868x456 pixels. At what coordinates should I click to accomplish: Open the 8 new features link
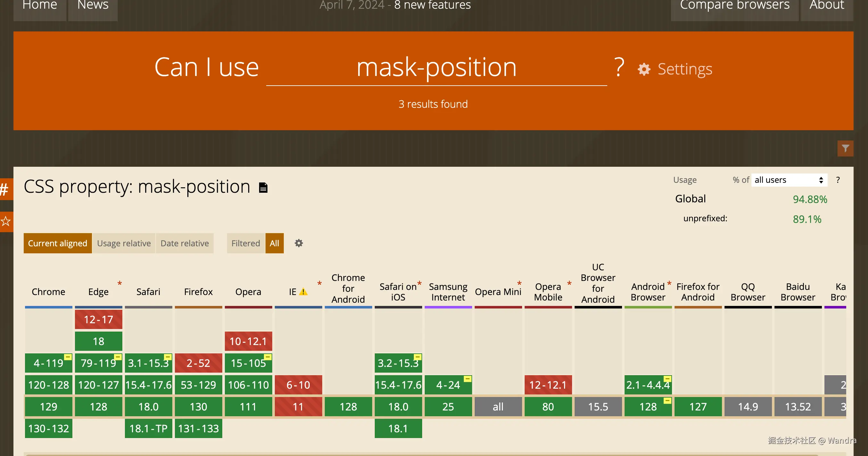(432, 5)
